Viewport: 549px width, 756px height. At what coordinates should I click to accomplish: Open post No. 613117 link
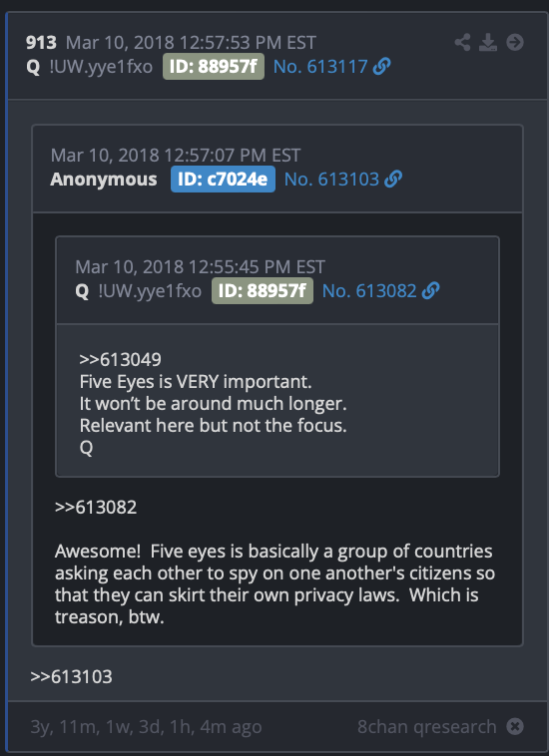pyautogui.click(x=320, y=67)
